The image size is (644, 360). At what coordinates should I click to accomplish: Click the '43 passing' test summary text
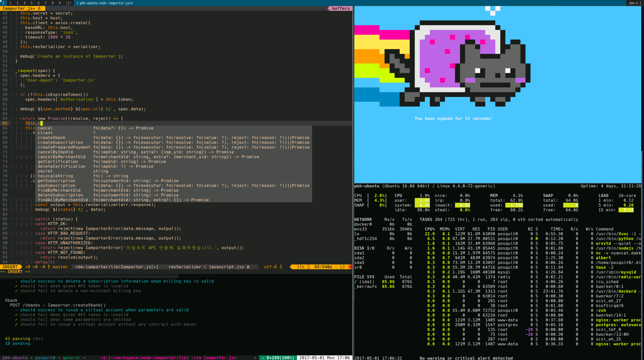click(18, 339)
